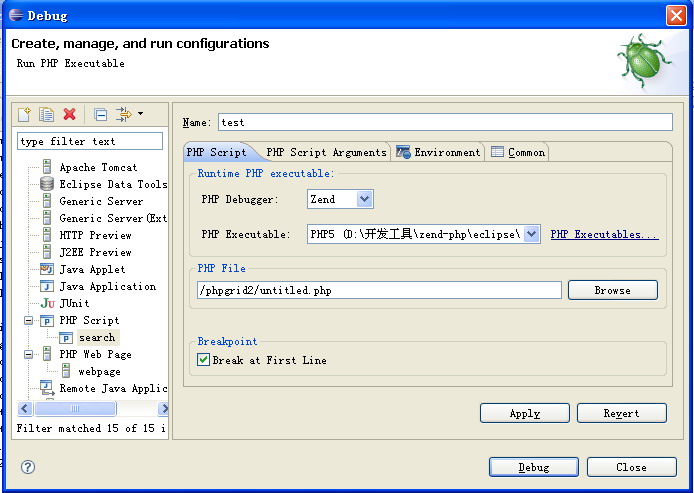This screenshot has width=694, height=493.
Task: Click Apply button
Action: tap(524, 413)
